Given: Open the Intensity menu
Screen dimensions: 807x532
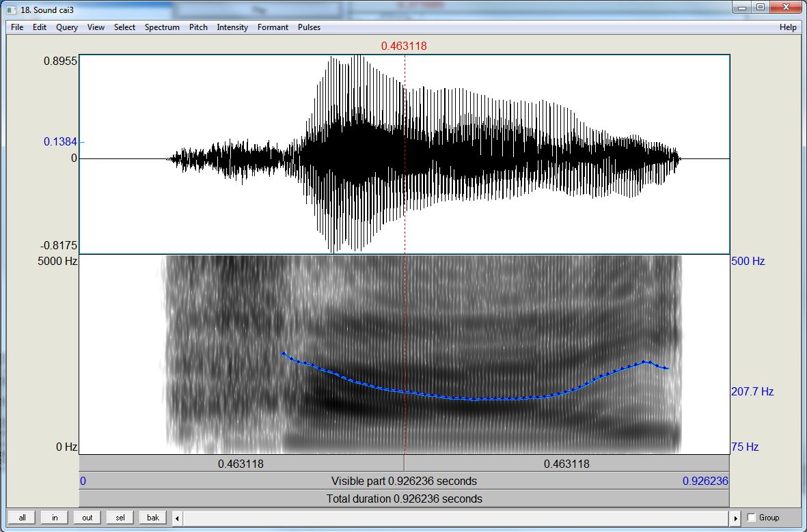Looking at the screenshot, I should tap(232, 27).
